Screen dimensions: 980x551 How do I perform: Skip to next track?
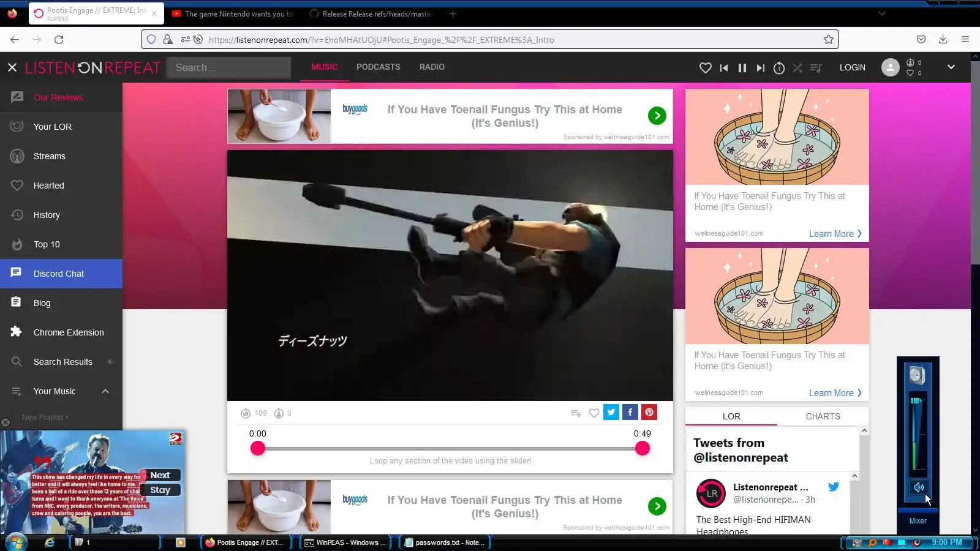point(761,68)
